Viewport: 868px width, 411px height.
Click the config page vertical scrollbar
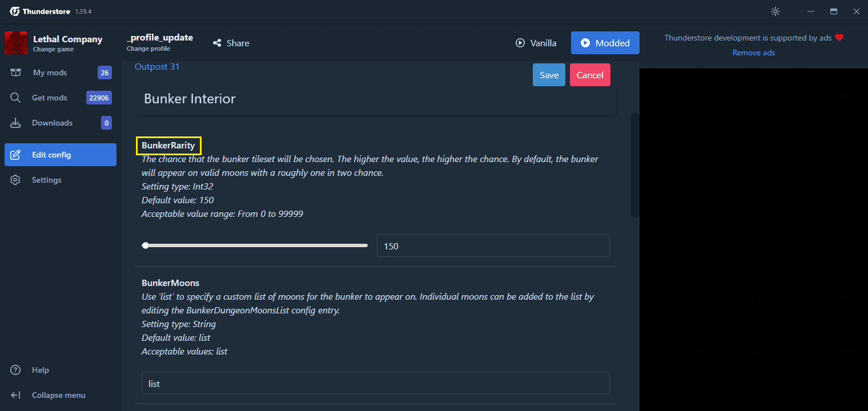pyautogui.click(x=634, y=164)
